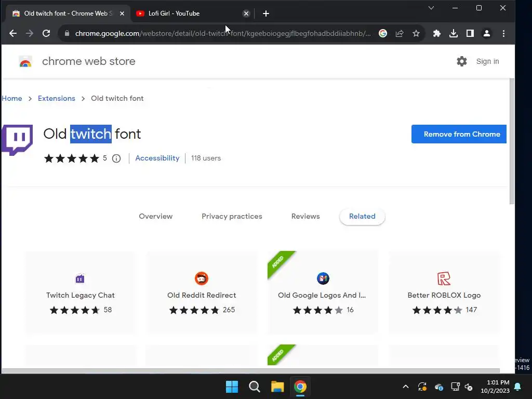Go to Home breadcrumb
The width and height of the screenshot is (532, 399).
(12, 98)
